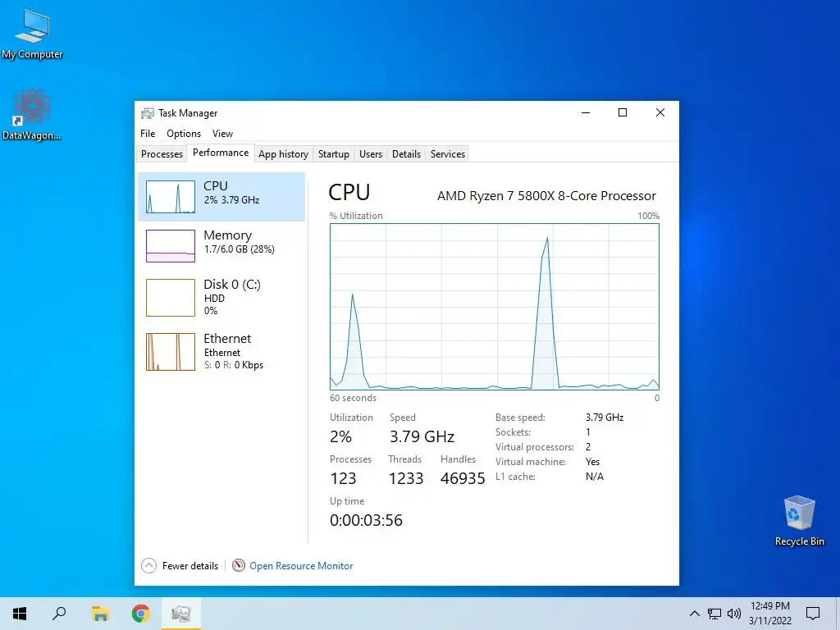Select the Disk 0 (C:) graph thumbnail
The image size is (840, 630).
click(171, 298)
